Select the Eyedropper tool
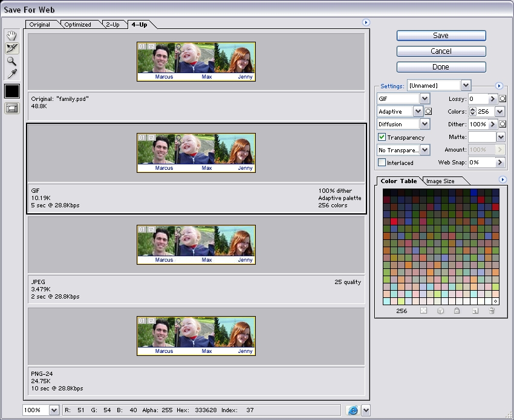This screenshot has width=514, height=420. click(12, 74)
